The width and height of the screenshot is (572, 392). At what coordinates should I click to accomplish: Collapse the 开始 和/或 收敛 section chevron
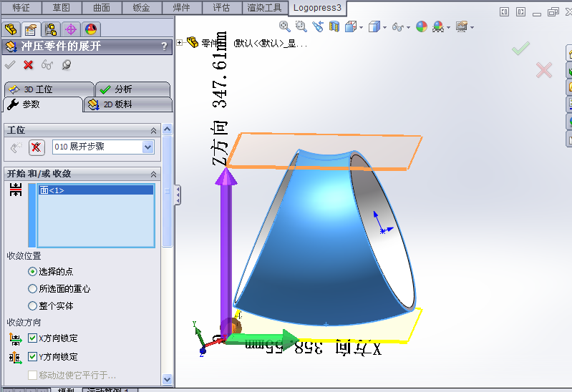154,174
